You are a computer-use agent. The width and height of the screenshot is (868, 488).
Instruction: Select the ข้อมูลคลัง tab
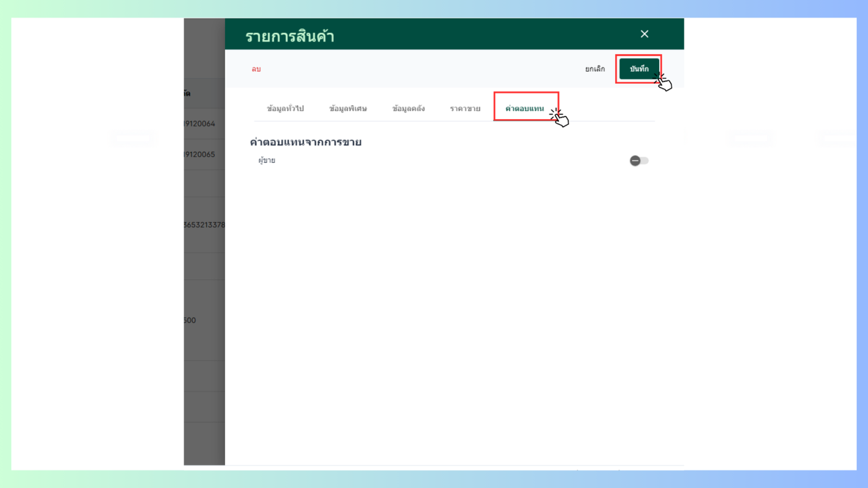409,109
